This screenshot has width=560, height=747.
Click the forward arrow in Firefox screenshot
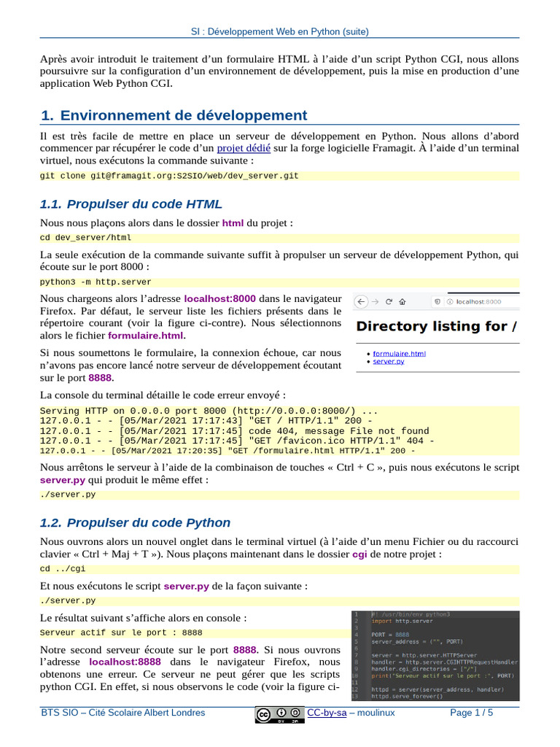[376, 301]
